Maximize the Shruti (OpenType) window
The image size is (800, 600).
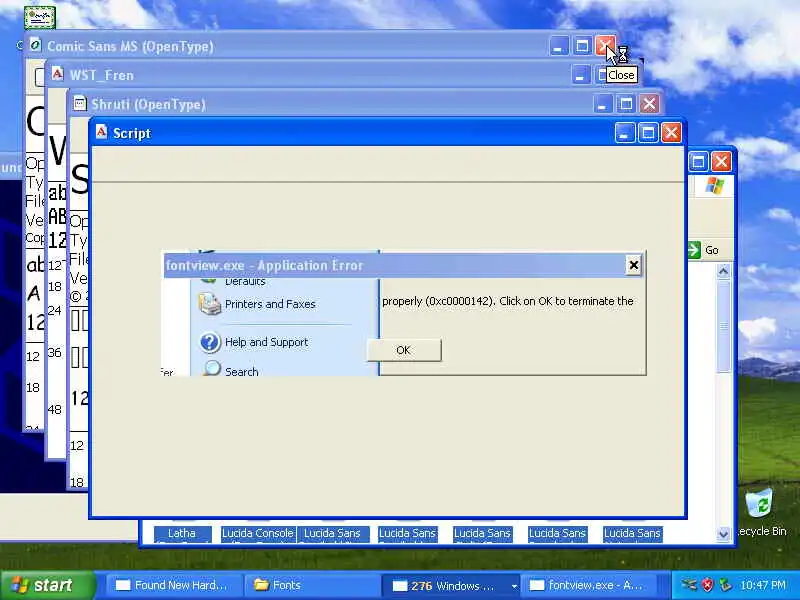pyautogui.click(x=626, y=104)
